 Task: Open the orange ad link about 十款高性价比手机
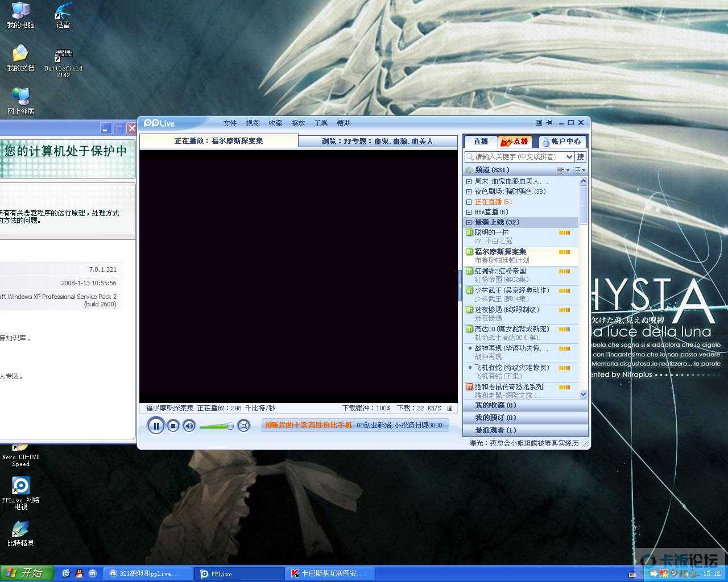click(x=308, y=425)
